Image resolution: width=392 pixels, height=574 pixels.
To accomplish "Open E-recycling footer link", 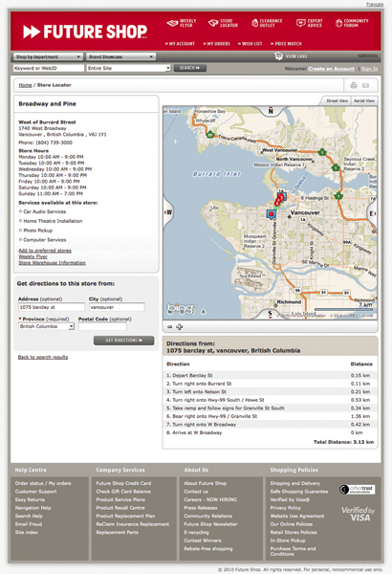I will click(196, 532).
